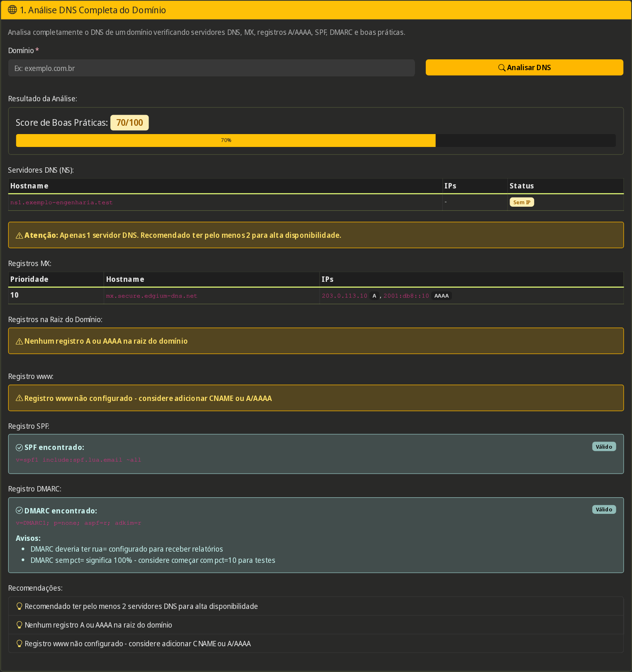This screenshot has width=632, height=672.
Task: Click the Apenas 1 servidor DNS warning banner
Action: point(316,235)
